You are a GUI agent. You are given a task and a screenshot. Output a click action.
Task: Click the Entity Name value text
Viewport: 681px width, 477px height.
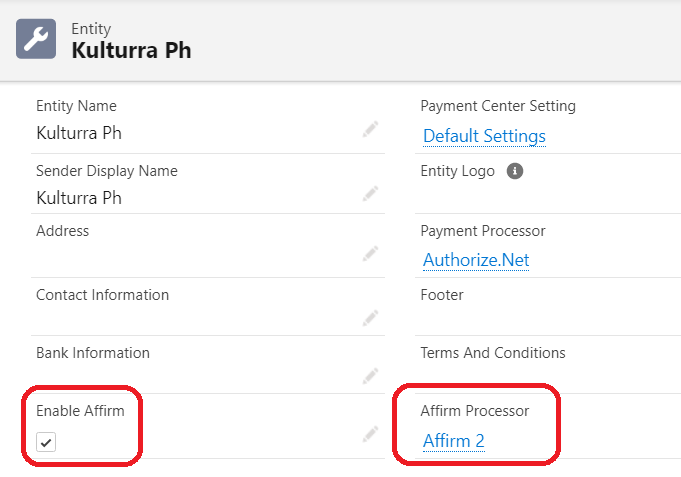click(79, 133)
